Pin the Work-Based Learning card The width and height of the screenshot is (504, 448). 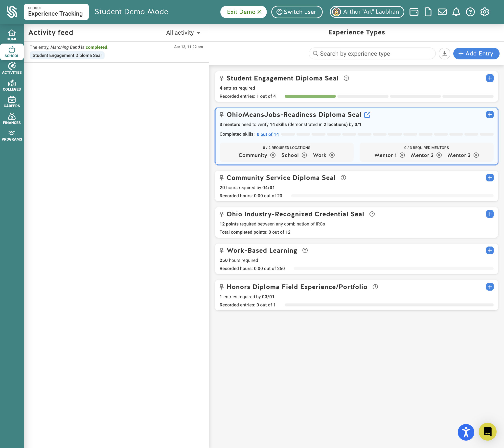click(x=222, y=250)
